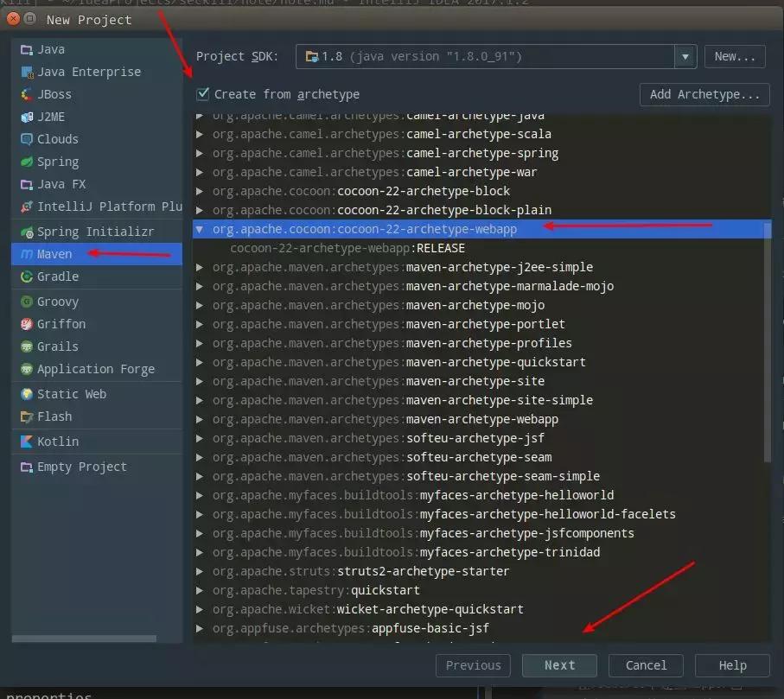Expand the maven-archetype-quickstart node
Image resolution: width=784 pixels, height=699 pixels.
click(x=201, y=362)
